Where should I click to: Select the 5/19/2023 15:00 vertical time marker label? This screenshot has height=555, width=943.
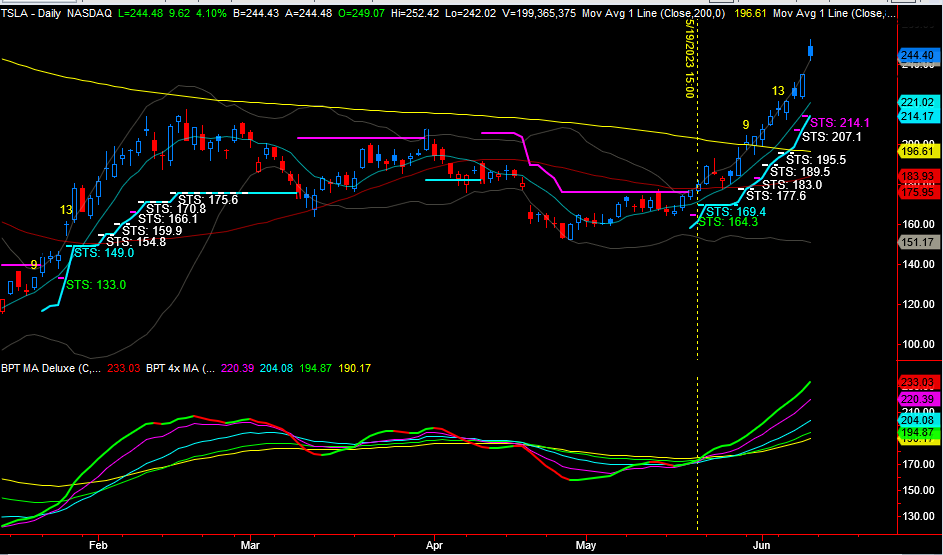coord(689,59)
